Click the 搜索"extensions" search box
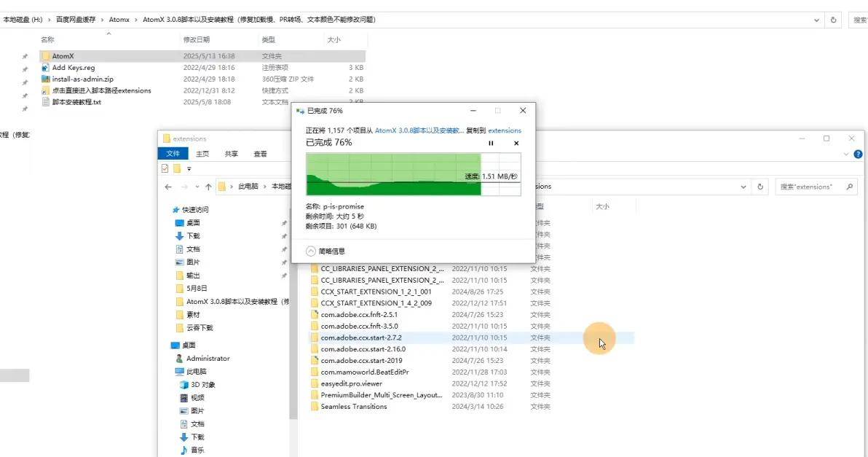The width and height of the screenshot is (868, 457). [x=810, y=187]
